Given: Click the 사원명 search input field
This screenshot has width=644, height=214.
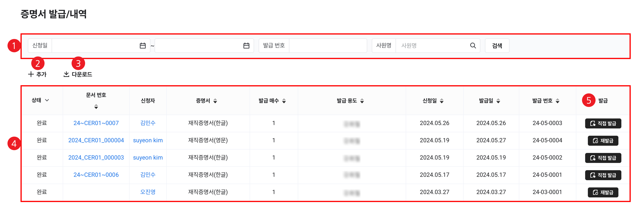Looking at the screenshot, I should coord(433,46).
